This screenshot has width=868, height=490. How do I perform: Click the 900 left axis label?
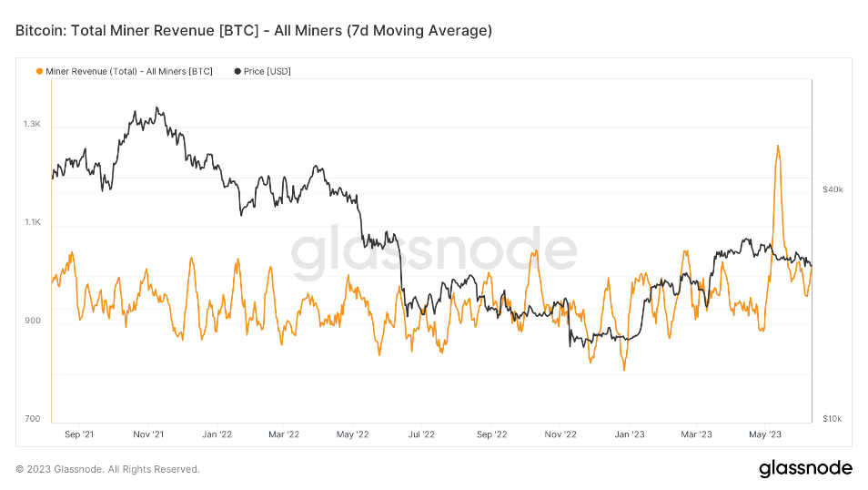point(32,321)
